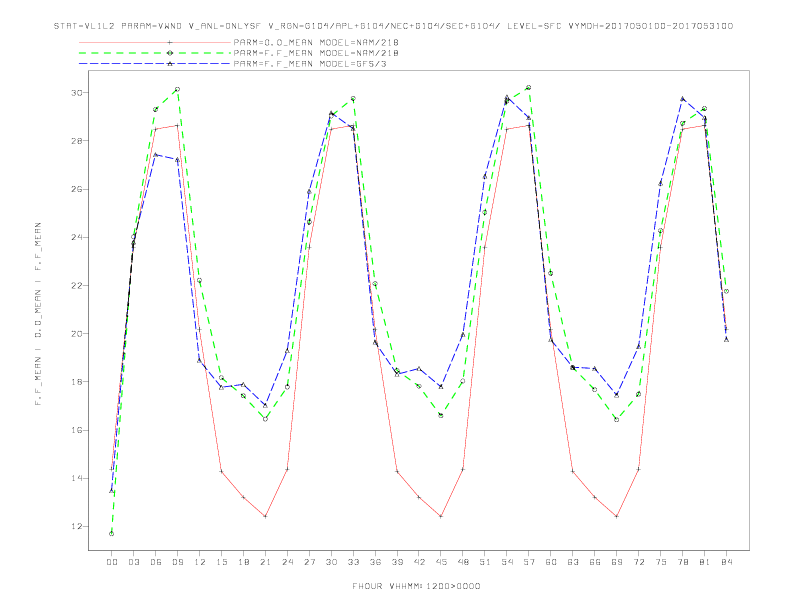Image resolution: width=792 pixels, height=612 pixels.
Task: Click the vertical y-axis title 'F.F_MEAN | O.O_MEAN | F.F_MEAN'
Action: point(38,314)
